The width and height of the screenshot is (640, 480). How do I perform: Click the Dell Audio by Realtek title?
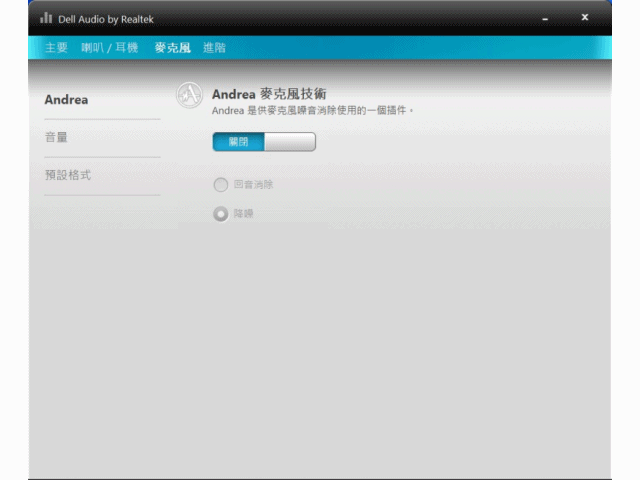click(106, 20)
